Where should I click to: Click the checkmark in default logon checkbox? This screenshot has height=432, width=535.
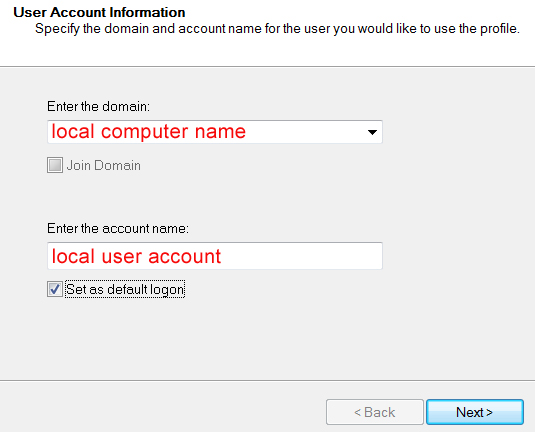coord(55,289)
